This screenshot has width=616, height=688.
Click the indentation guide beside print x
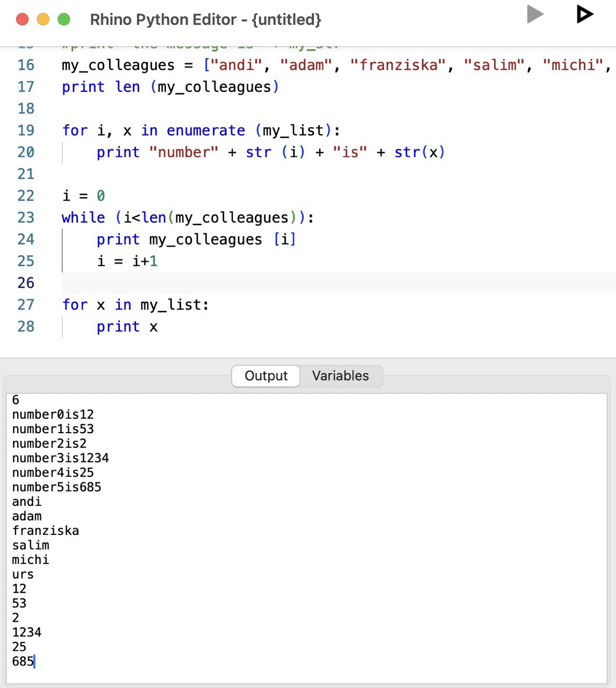63,326
